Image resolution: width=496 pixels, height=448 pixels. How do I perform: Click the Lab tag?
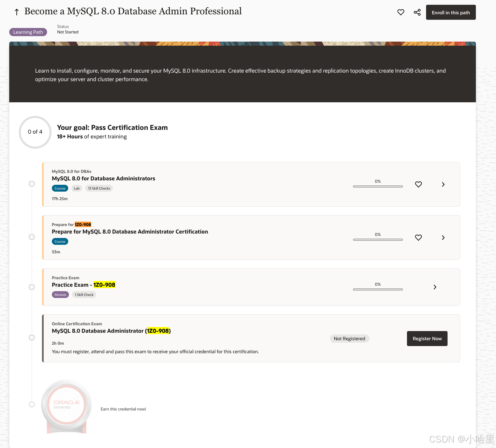[x=77, y=188]
